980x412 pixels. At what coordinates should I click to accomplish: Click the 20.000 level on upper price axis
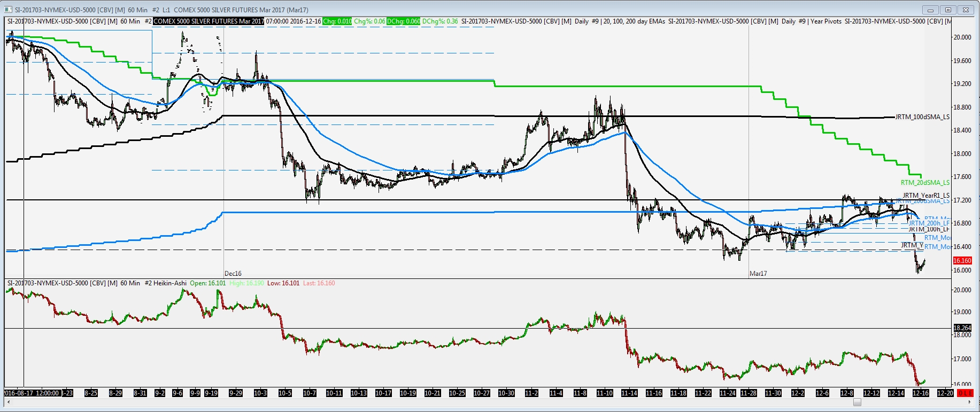coord(962,37)
